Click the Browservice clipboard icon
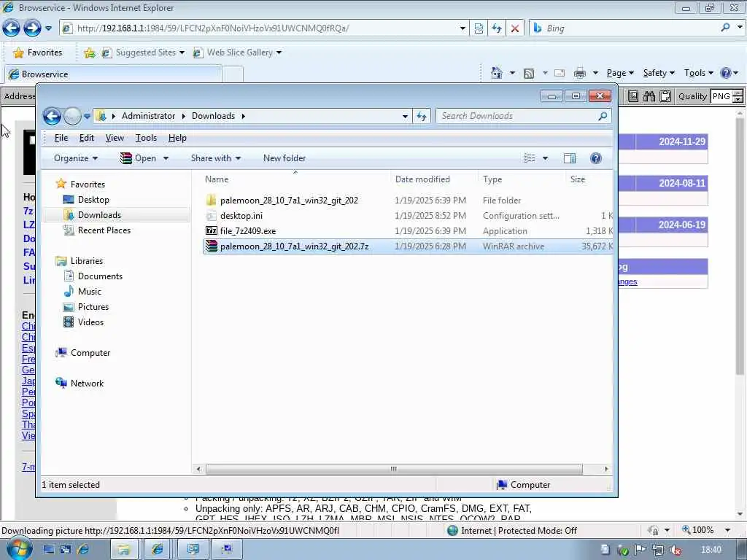The height and width of the screenshot is (560, 747). click(665, 96)
